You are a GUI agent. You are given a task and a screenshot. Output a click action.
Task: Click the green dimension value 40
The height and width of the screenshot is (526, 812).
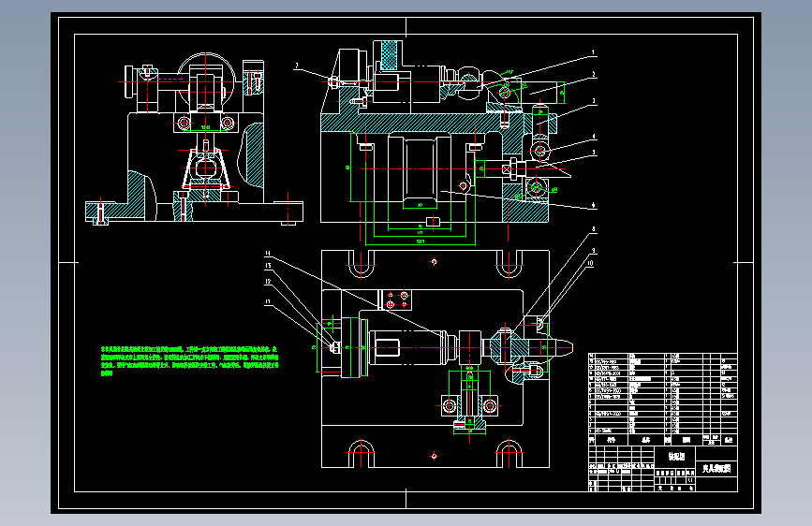(x=420, y=206)
